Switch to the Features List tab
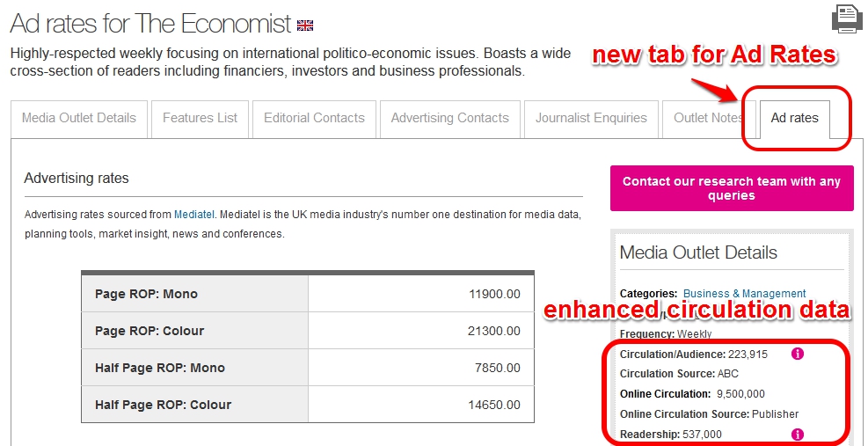This screenshot has width=868, height=446. (x=200, y=119)
